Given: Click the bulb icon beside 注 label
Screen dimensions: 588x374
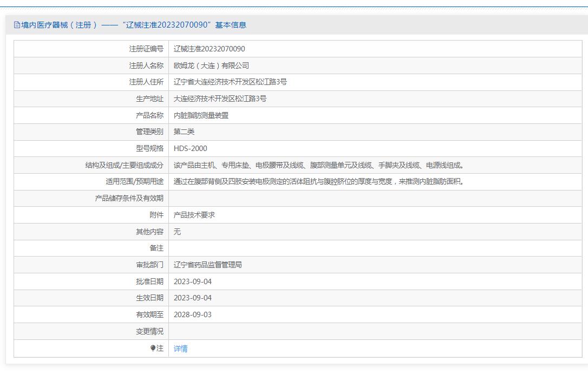Looking at the screenshot, I should point(153,348).
